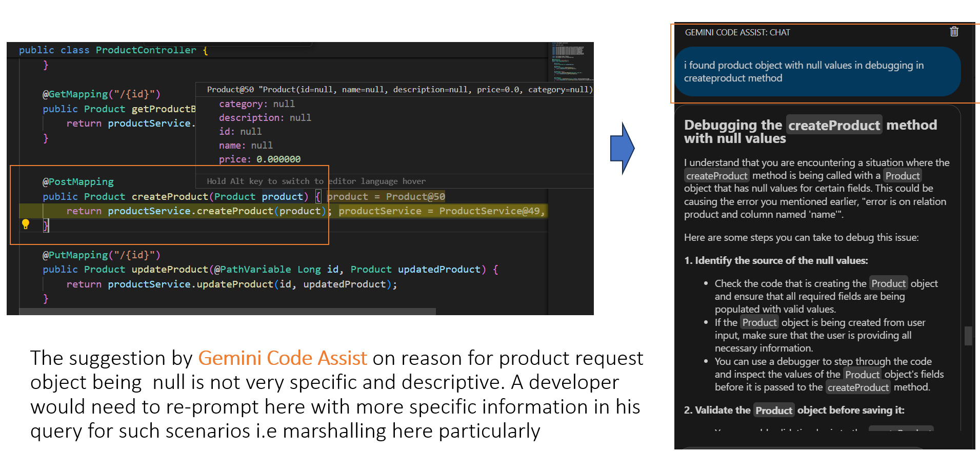Viewport: 980px width, 452px height.
Task: Click the createProduct method name in the editor
Action: click(x=170, y=197)
